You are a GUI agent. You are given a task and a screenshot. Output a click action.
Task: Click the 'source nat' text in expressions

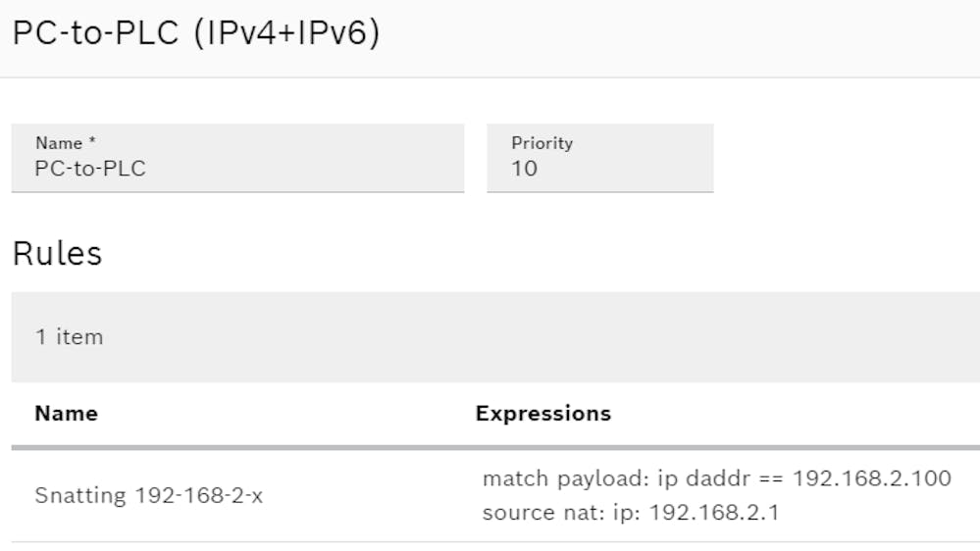click(530, 513)
